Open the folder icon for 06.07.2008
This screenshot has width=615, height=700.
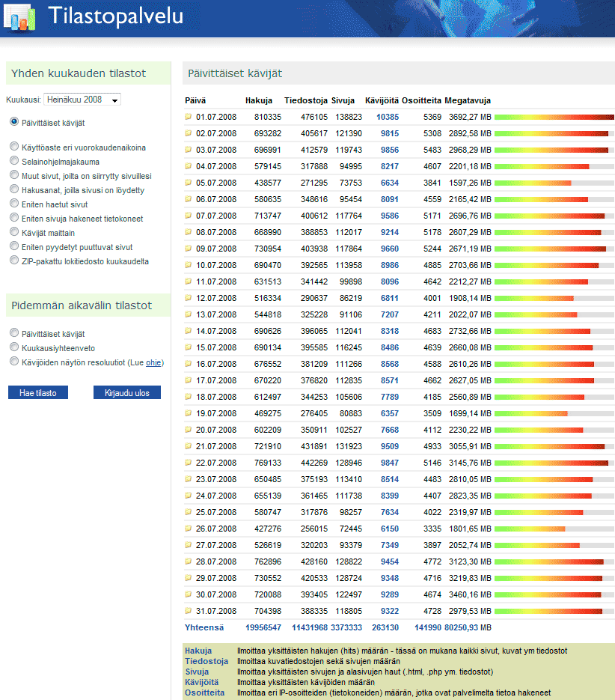point(189,199)
